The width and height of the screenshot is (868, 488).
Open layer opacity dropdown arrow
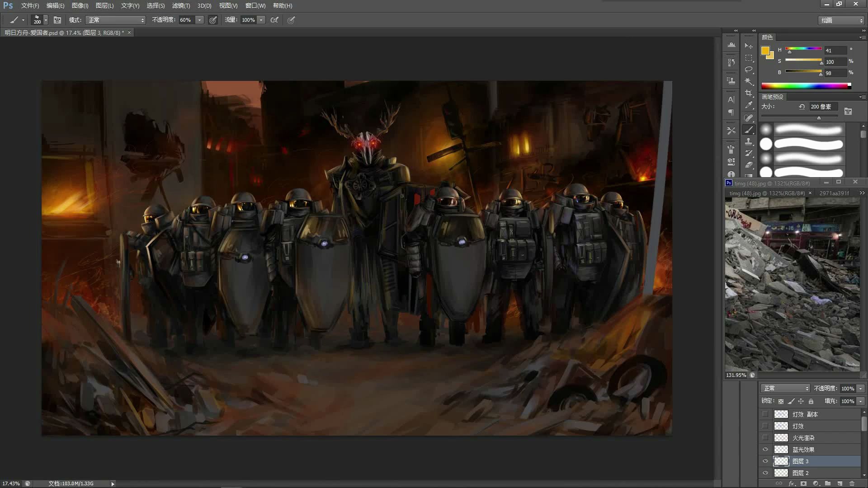click(x=861, y=389)
